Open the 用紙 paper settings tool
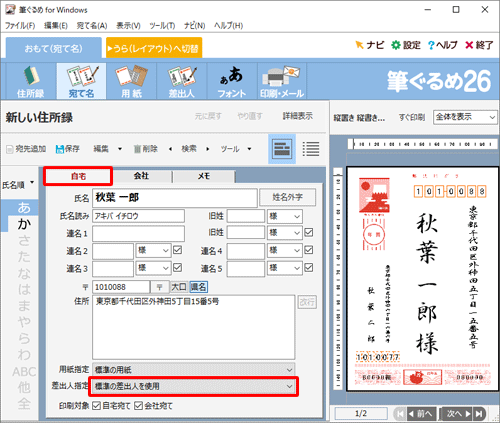This screenshot has width=500, height=423. [132, 81]
